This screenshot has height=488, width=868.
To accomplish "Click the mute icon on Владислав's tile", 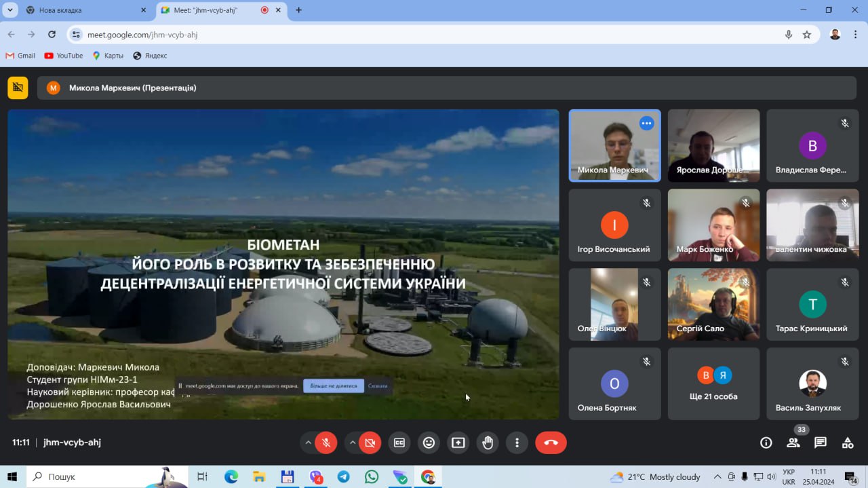I will [844, 123].
